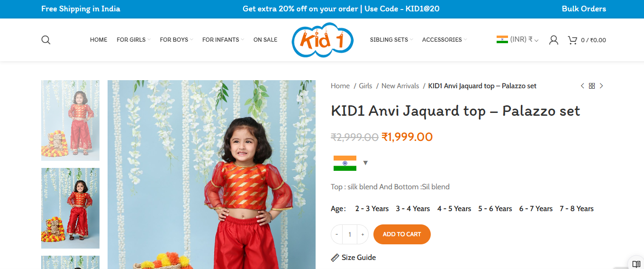This screenshot has height=269, width=644.
Task: Click the Size Guide ruler icon
Action: pyautogui.click(x=335, y=258)
